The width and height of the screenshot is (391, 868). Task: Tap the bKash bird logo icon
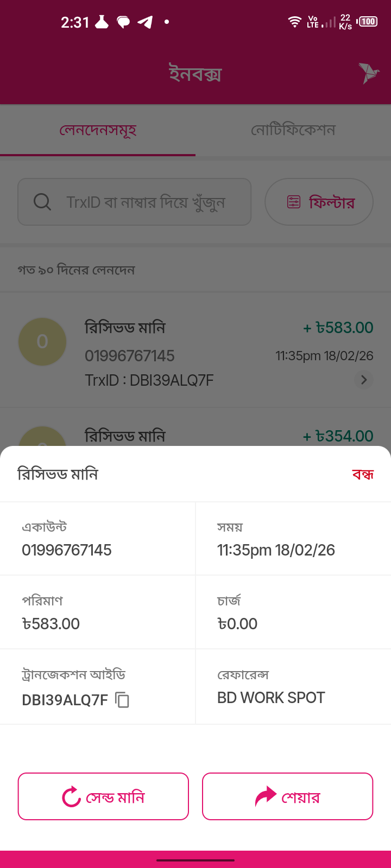click(x=368, y=73)
